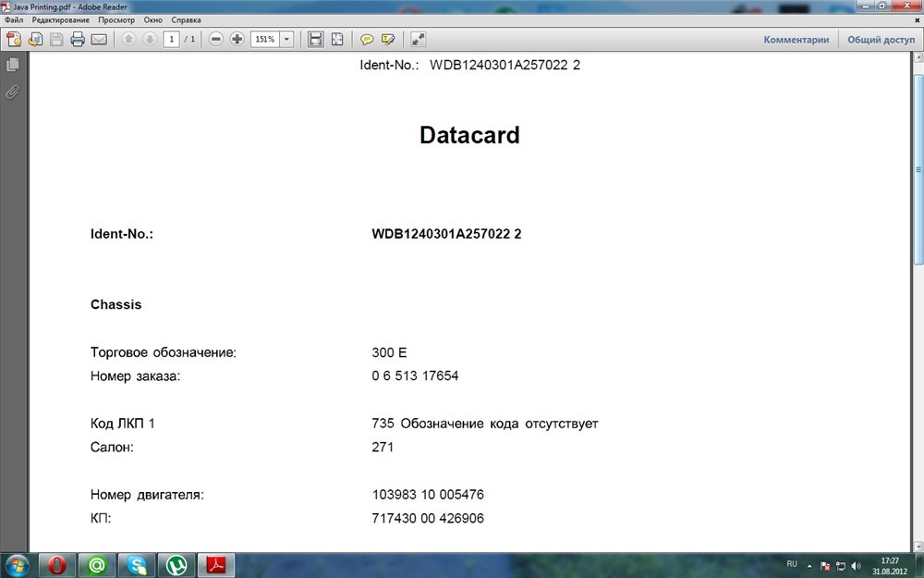This screenshot has width=924, height=578.
Task: Toggle fit-to-window-width scrolling mode
Action: [316, 39]
